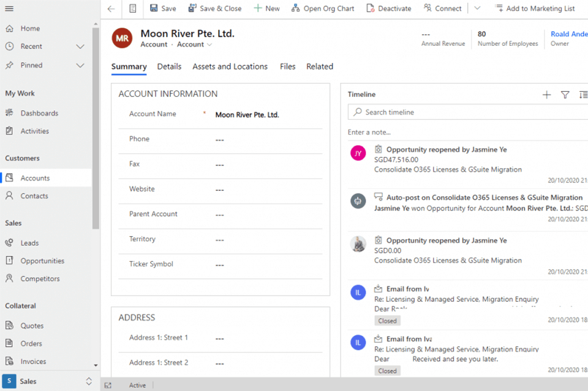The height and width of the screenshot is (391, 588).
Task: Switch to the Details tab
Action: pos(169,67)
